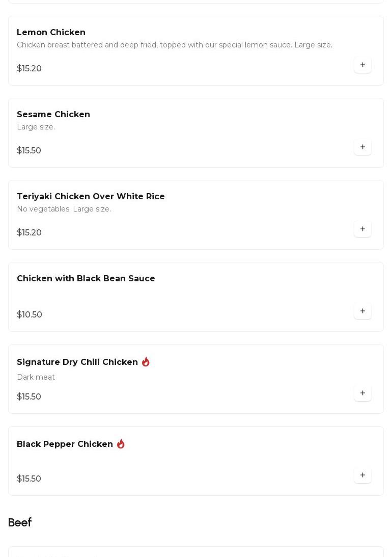Click Lemon Chicken $15.20 price

click(x=30, y=69)
